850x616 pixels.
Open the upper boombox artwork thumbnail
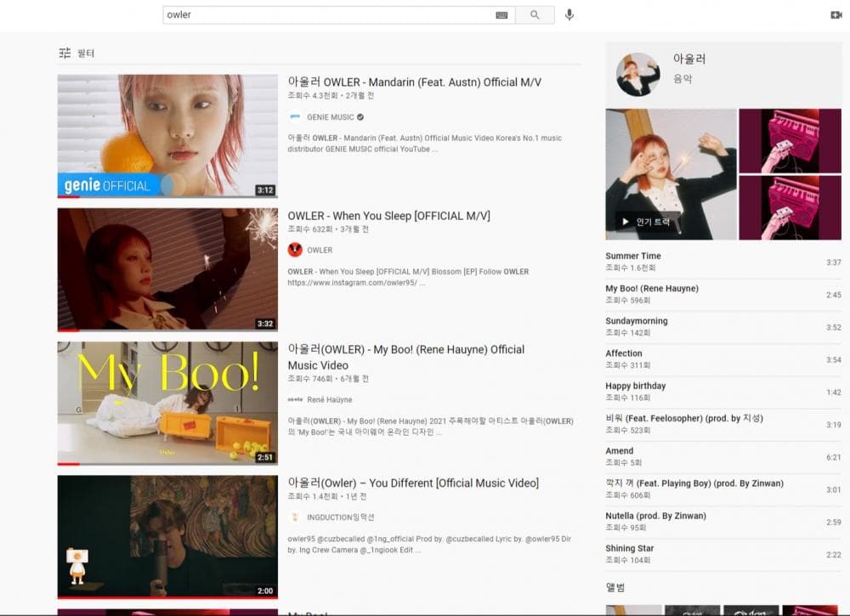(790, 141)
